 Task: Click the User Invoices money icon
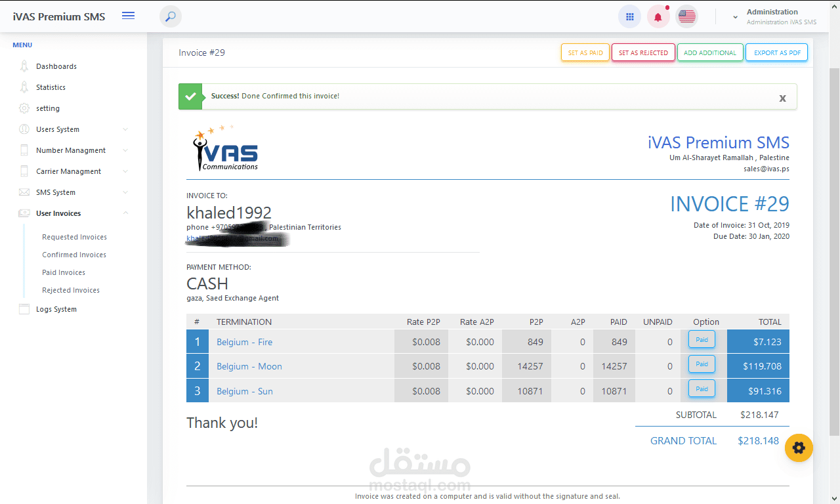24,213
